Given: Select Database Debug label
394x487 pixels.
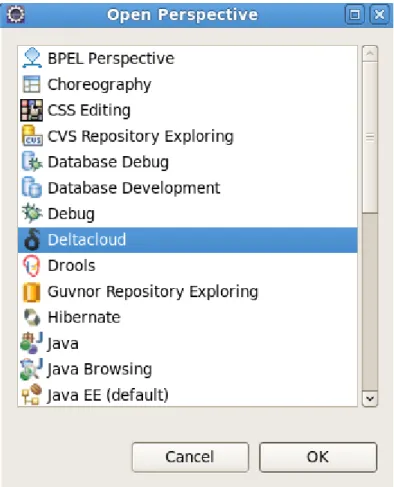Looking at the screenshot, I should (108, 162).
